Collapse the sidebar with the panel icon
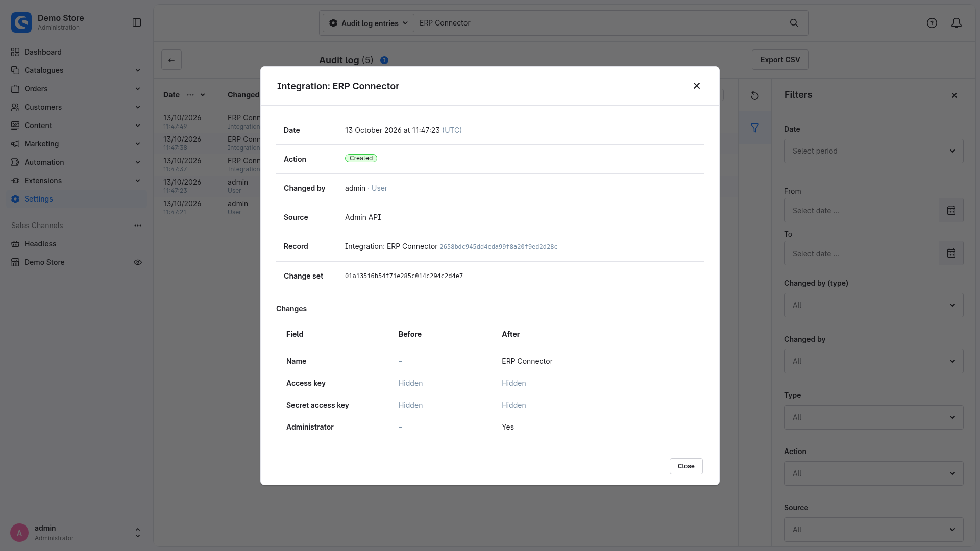 (x=137, y=22)
